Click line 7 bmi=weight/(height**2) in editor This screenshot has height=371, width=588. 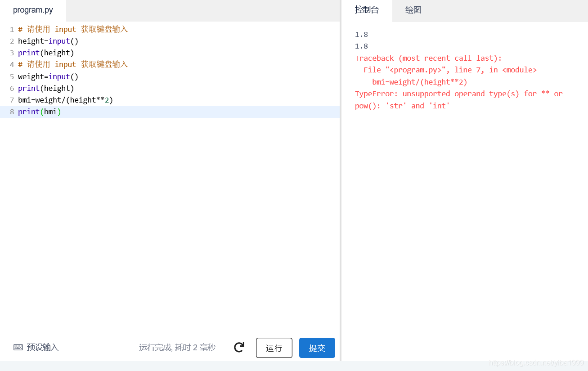tap(66, 100)
